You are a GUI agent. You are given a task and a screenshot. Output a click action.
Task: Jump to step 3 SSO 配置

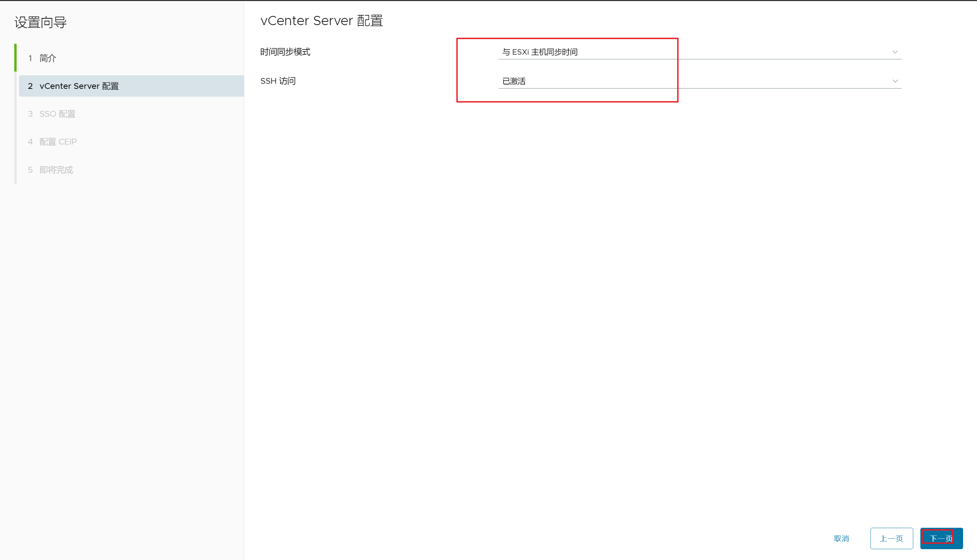click(57, 114)
